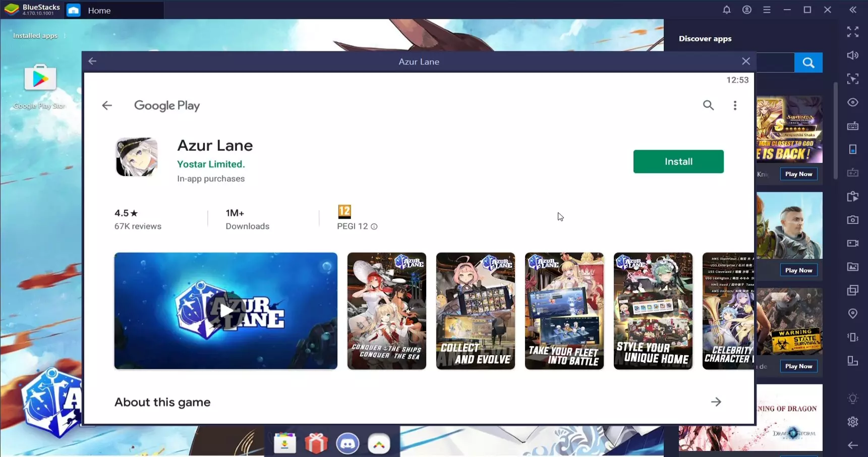This screenshot has width=868, height=457.
Task: Open the Discord icon in the dock
Action: (348, 444)
